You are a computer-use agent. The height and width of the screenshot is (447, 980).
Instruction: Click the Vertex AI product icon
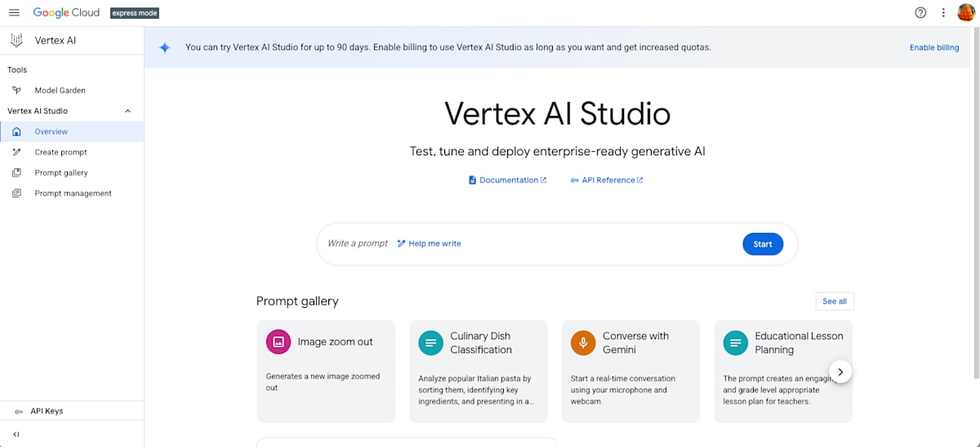(16, 40)
